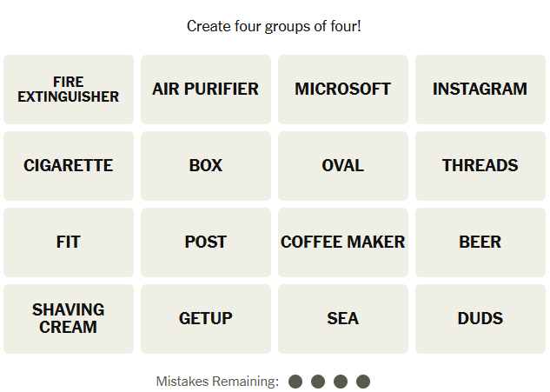Click the SEA tile
This screenshot has height=392, width=550.
click(x=343, y=319)
